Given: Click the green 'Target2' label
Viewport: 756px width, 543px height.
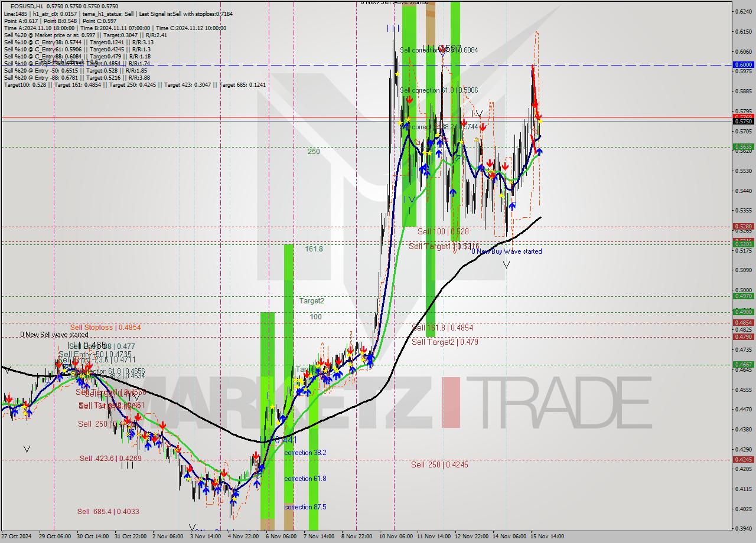Looking at the screenshot, I should click(311, 301).
